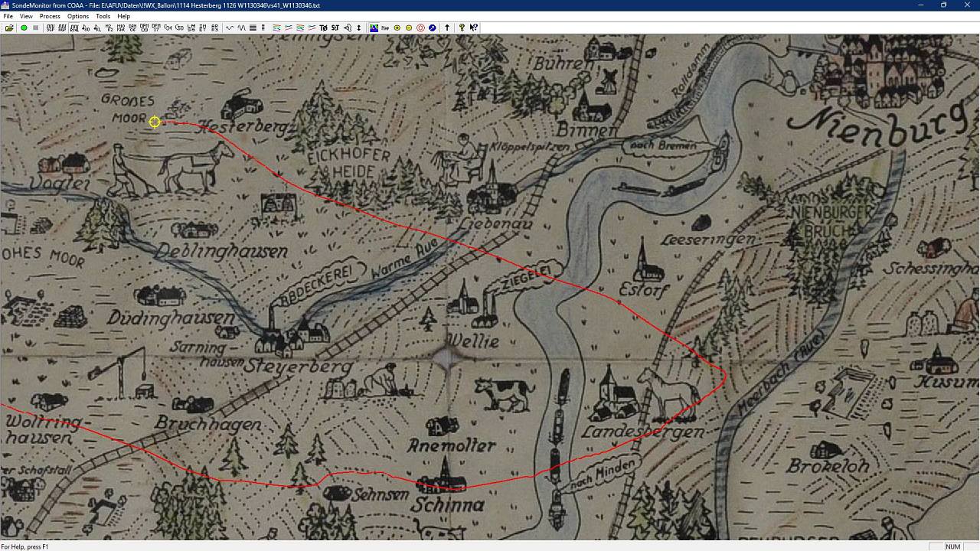Expand the Options menu

coord(77,16)
